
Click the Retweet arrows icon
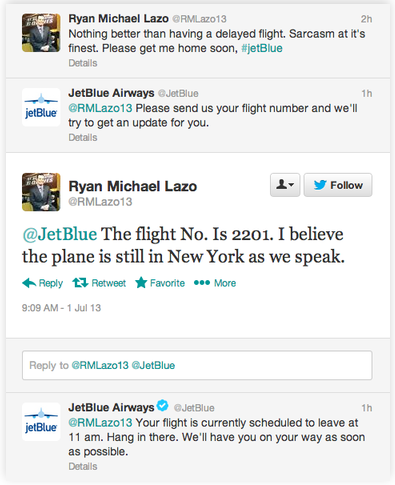(80, 283)
